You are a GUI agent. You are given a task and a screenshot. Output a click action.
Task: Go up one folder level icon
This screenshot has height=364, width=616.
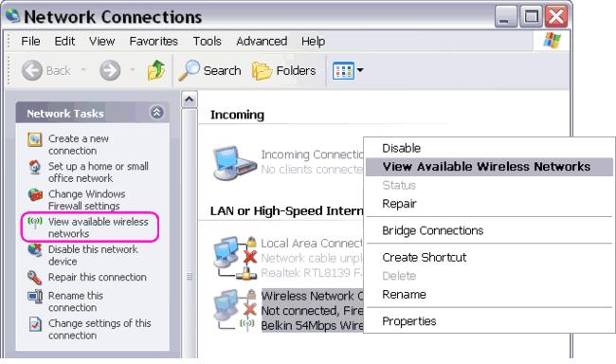[x=156, y=70]
